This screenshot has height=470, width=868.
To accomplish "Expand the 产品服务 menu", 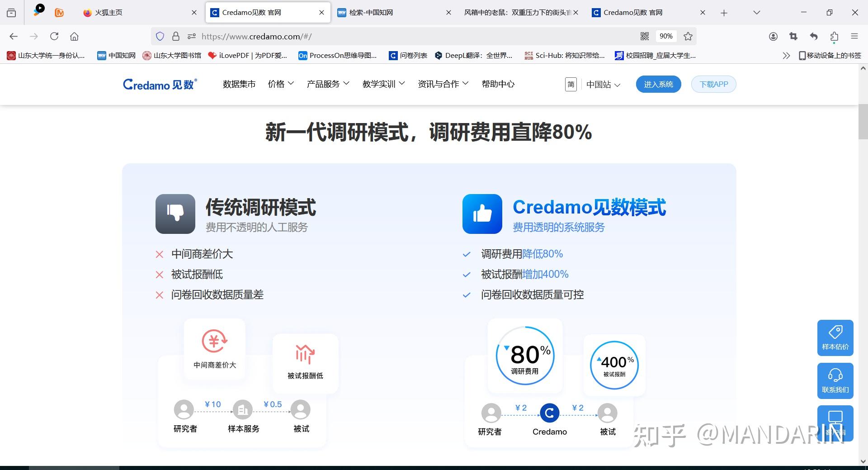I will point(327,84).
